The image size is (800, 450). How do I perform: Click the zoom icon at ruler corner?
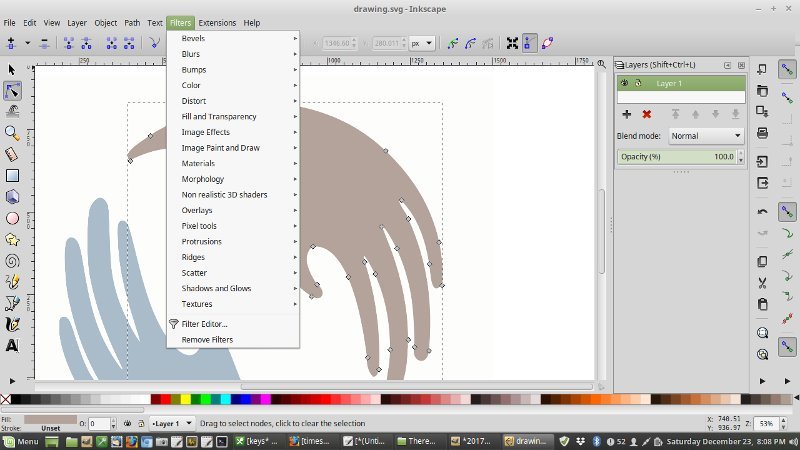tap(602, 64)
